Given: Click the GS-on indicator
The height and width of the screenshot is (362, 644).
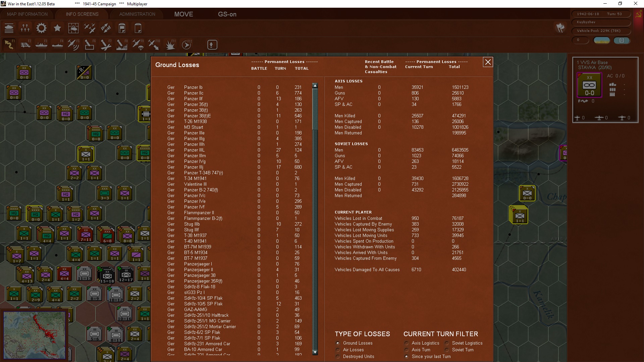Looking at the screenshot, I should (227, 14).
